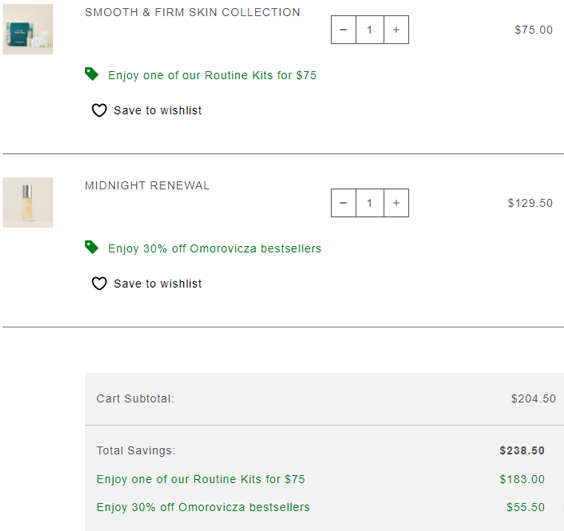The height and width of the screenshot is (531, 564).
Task: Open 30% off Omorovicza bestsellers offer under product
Action: pos(215,249)
